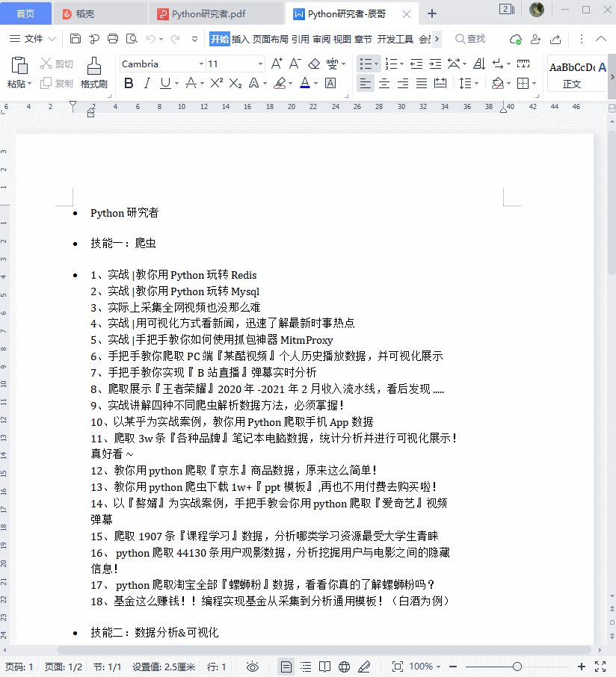Toggle bullet list button
Viewport: 616px width, 677px height.
click(366, 64)
